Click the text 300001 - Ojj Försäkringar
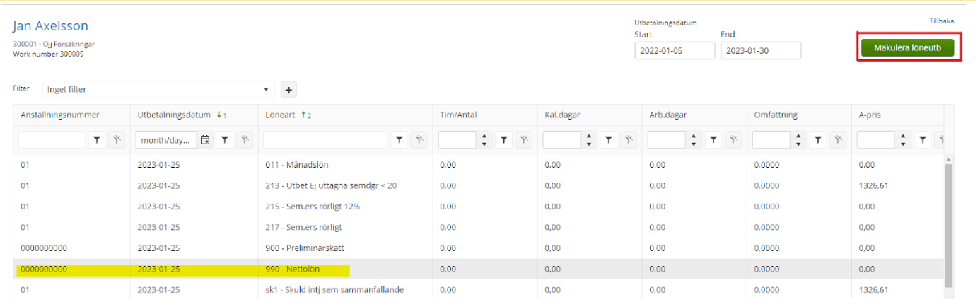The width and height of the screenshot is (980, 307). point(54,44)
